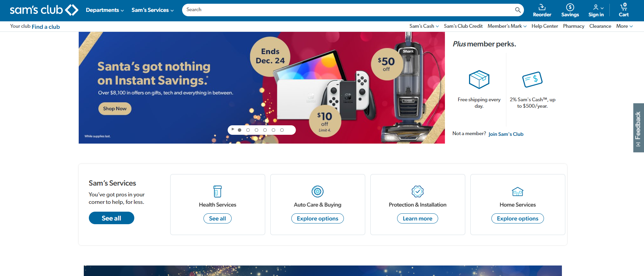Click the Sam's Club logo
Viewport: 644px width, 276px height.
[44, 10]
